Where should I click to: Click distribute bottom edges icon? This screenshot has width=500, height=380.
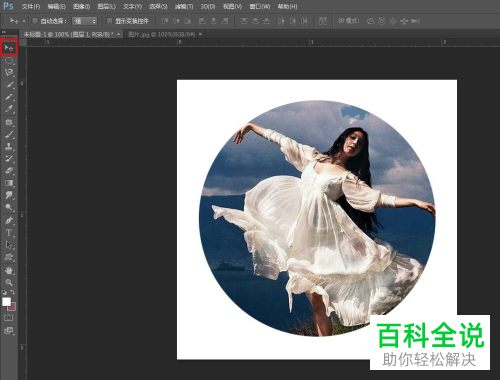pyautogui.click(x=267, y=21)
